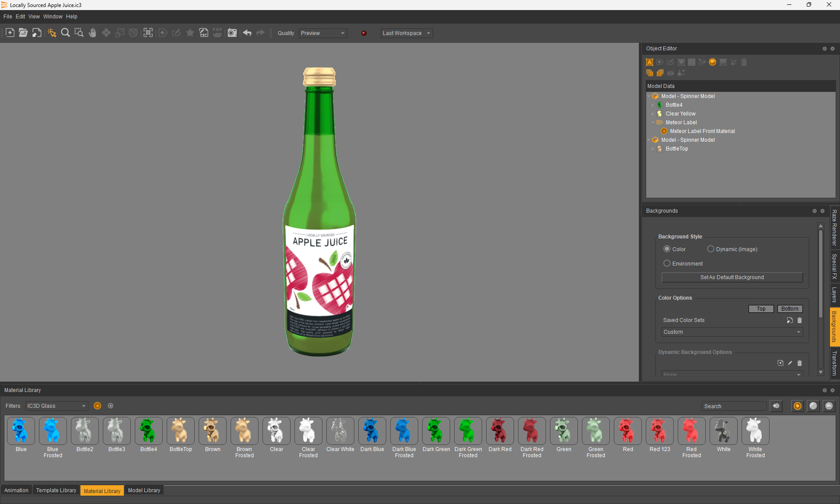840x504 pixels.
Task: Select the magnifier zoom tool
Action: coord(65,33)
